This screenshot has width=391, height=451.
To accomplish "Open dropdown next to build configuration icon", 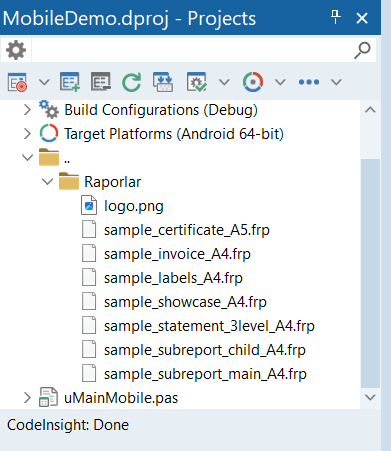I will pos(224,82).
